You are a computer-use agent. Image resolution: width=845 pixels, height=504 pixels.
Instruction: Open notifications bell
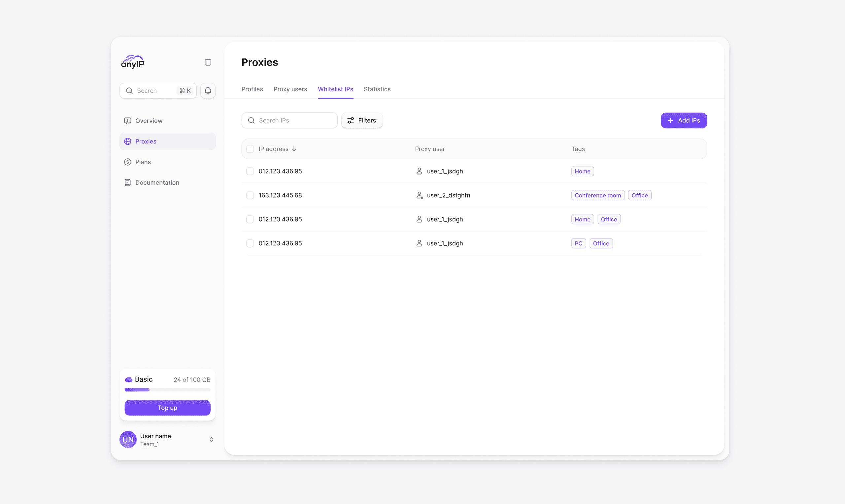[208, 91]
